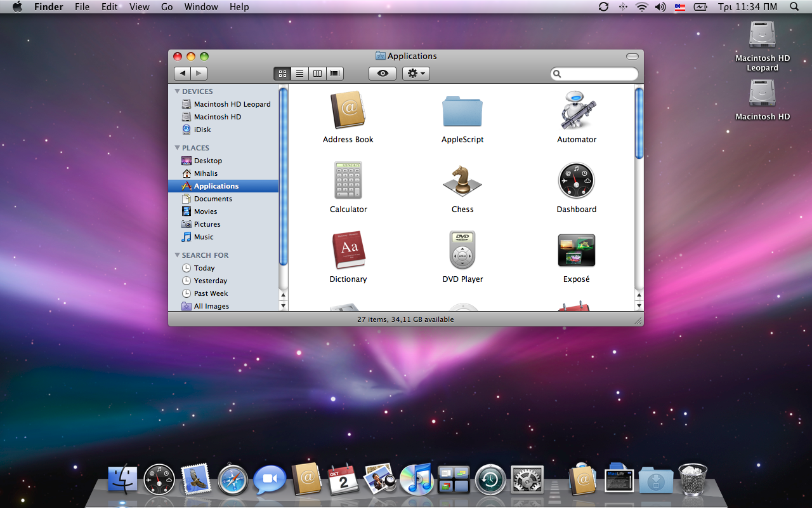Click the volume icon in menu bar

point(660,7)
